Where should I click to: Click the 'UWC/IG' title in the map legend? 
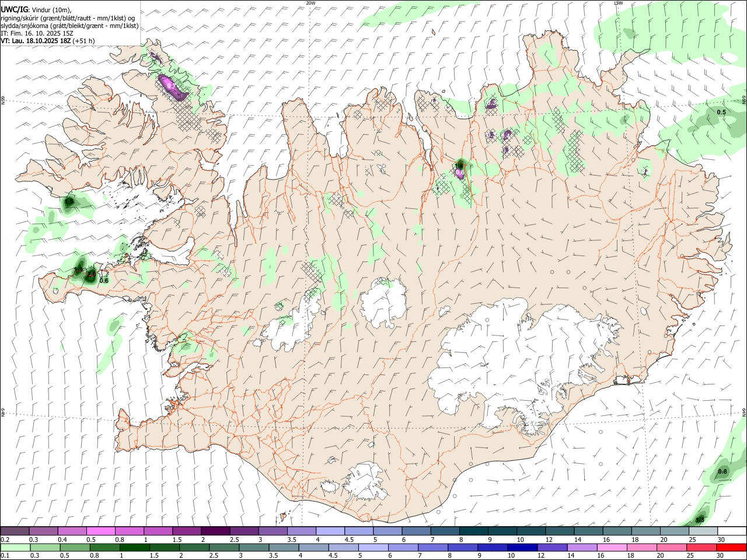pos(14,9)
